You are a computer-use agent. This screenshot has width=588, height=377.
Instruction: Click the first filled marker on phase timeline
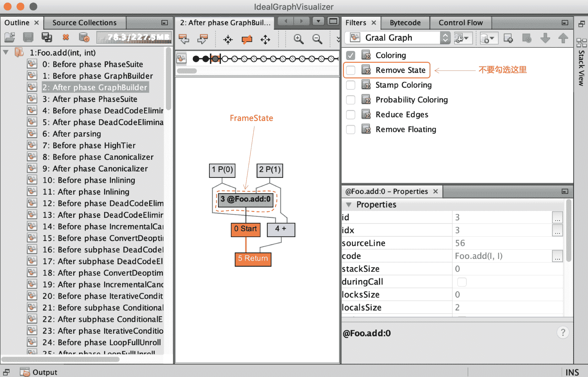196,59
